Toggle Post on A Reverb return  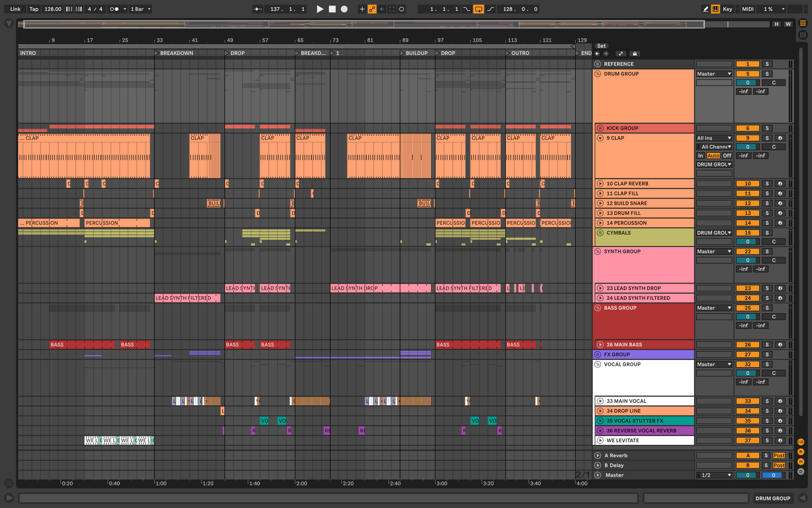point(779,456)
